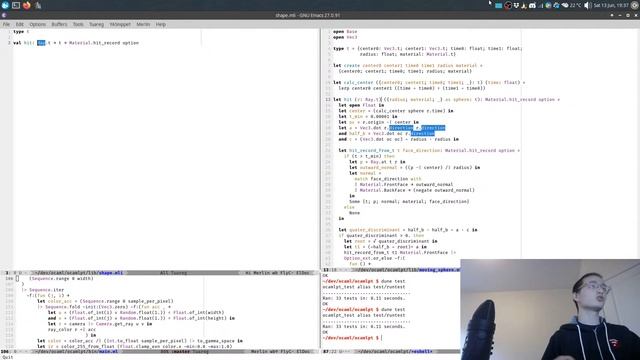640x360 pixels.
Task: Open the VLC cone tray icon
Action: tap(524, 6)
